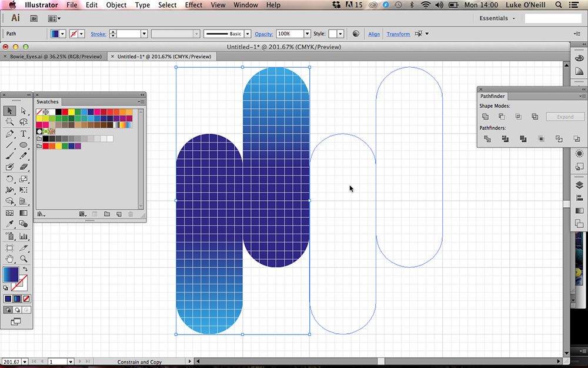Click the Transform link in control bar

398,34
